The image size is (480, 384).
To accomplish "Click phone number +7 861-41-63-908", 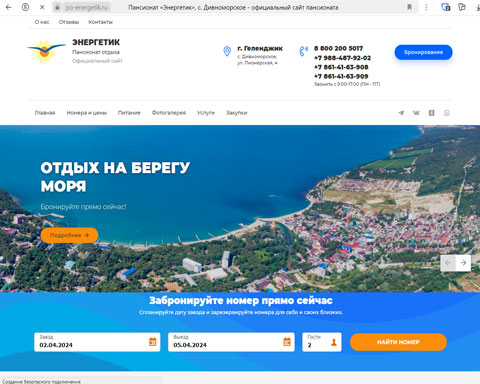I will (341, 67).
